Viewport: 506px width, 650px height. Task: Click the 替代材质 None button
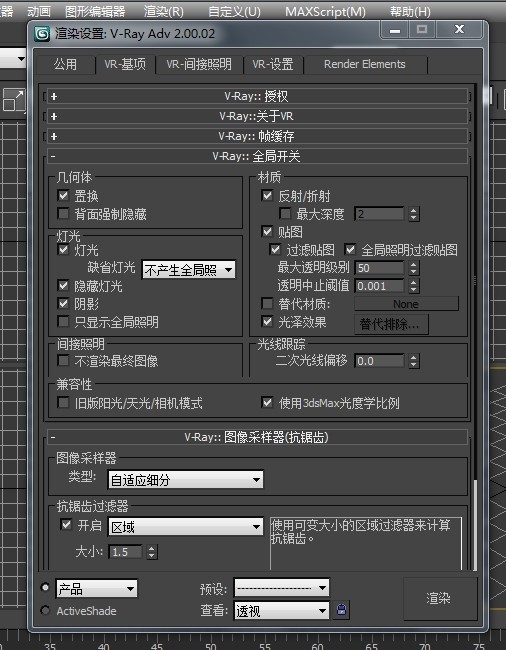pos(406,304)
